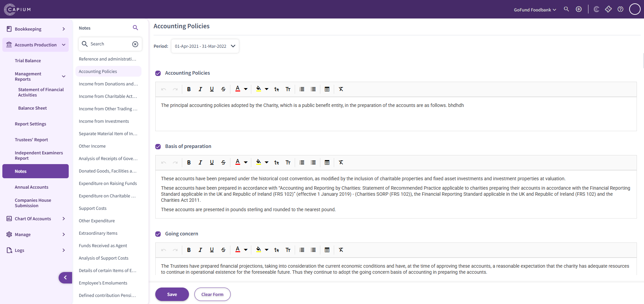
Task: Open Trial Balance in the sidebar
Action: (x=28, y=61)
